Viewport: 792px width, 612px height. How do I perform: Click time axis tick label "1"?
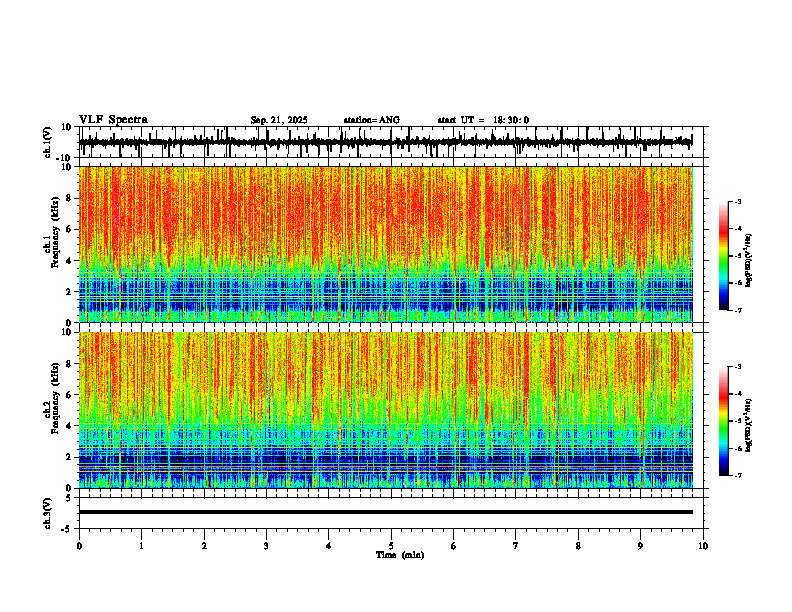coord(141,546)
